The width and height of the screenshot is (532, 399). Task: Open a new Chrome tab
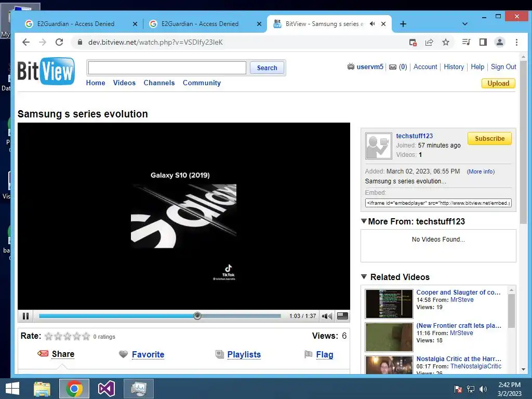(x=403, y=24)
